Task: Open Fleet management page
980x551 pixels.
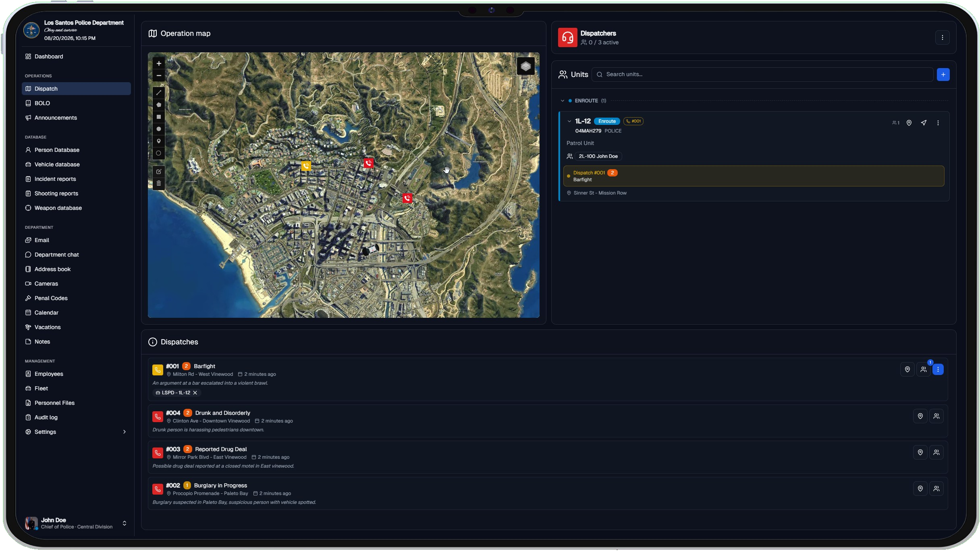Action: [76, 388]
